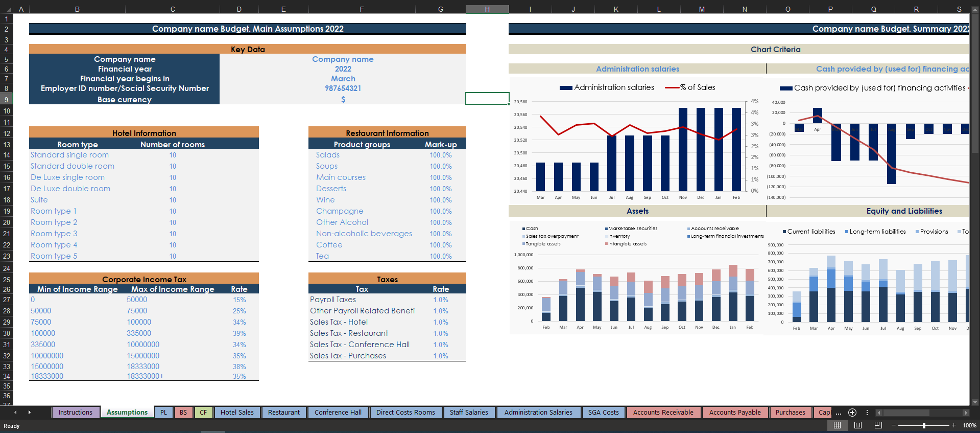The width and height of the screenshot is (980, 433).
Task: Select the March financial year begin cell
Action: click(x=343, y=79)
